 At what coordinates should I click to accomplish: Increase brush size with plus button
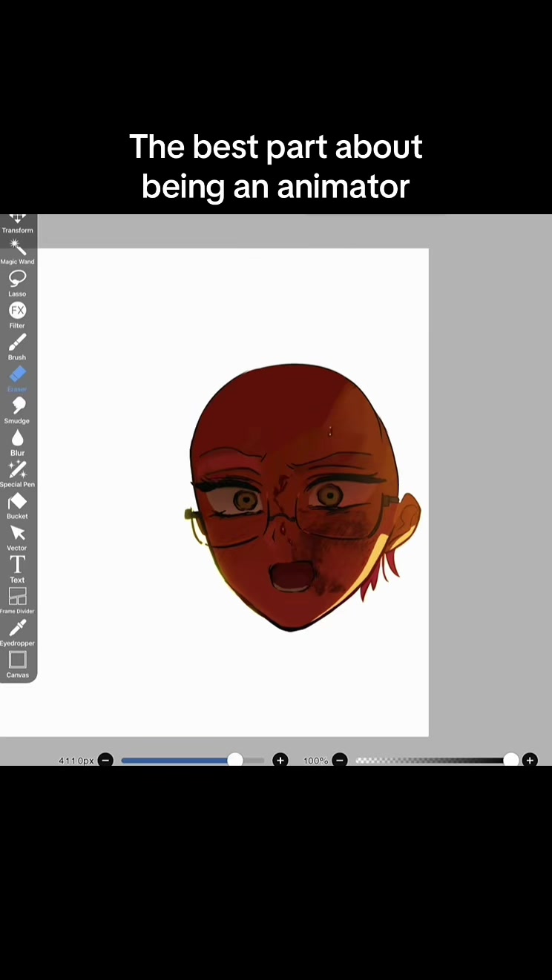coord(280,760)
